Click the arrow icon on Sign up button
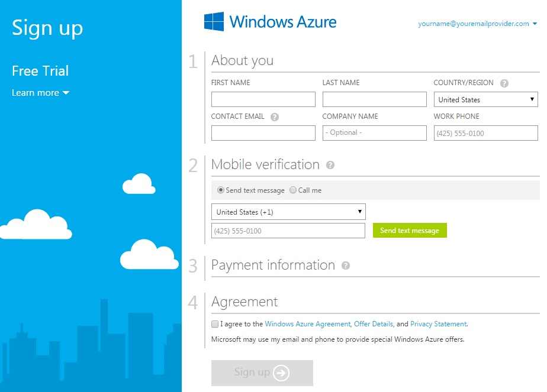This screenshot has width=547, height=392. coord(281,373)
